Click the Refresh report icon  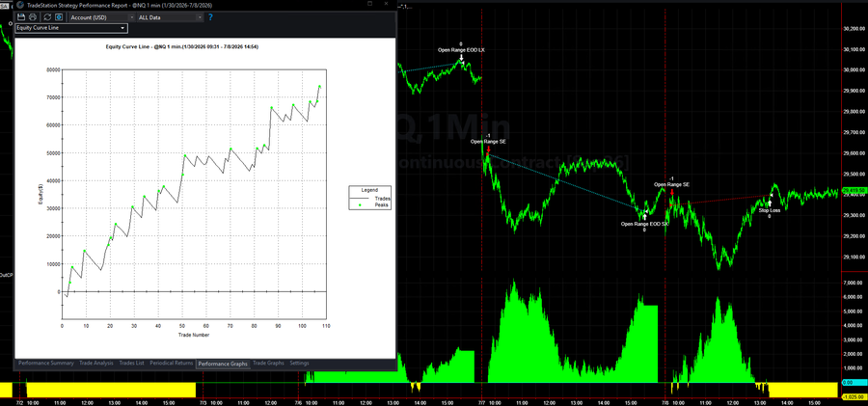click(x=46, y=17)
